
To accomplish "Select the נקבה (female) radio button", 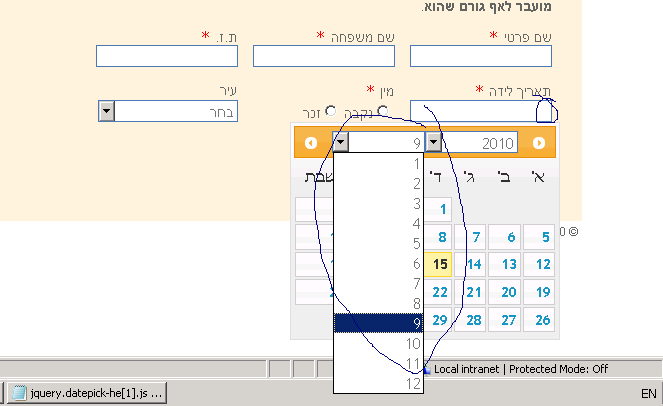I will coord(381,111).
